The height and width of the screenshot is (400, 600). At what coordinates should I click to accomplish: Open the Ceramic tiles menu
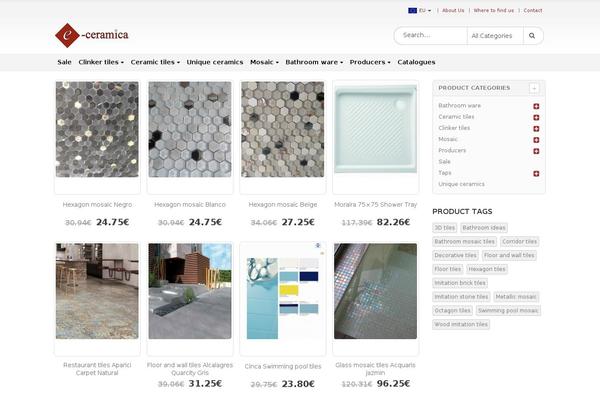coord(155,62)
